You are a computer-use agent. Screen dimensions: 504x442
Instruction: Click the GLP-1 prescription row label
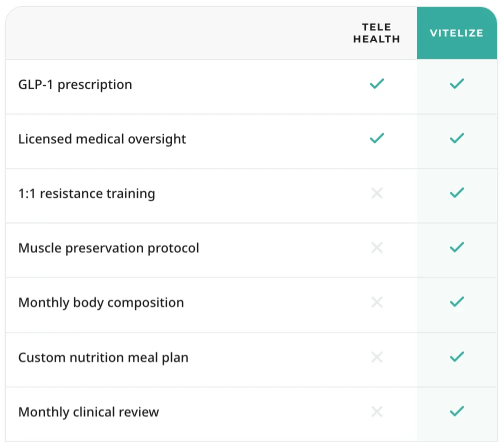click(x=75, y=85)
